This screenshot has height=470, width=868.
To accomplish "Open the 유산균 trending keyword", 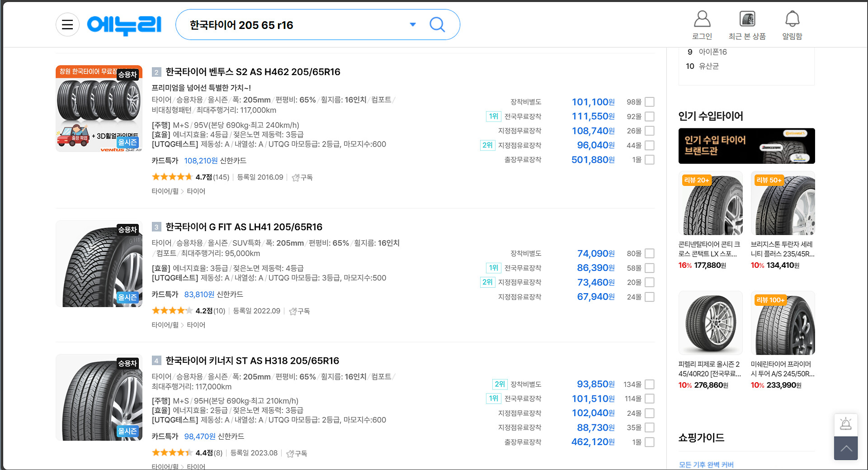I will pyautogui.click(x=709, y=66).
